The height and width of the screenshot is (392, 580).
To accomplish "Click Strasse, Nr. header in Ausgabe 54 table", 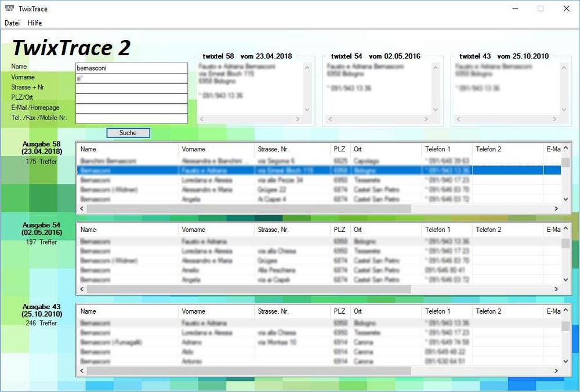I will click(x=292, y=230).
